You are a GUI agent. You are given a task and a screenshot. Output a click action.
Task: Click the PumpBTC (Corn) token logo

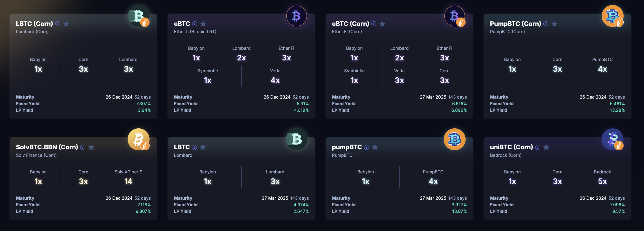(612, 16)
